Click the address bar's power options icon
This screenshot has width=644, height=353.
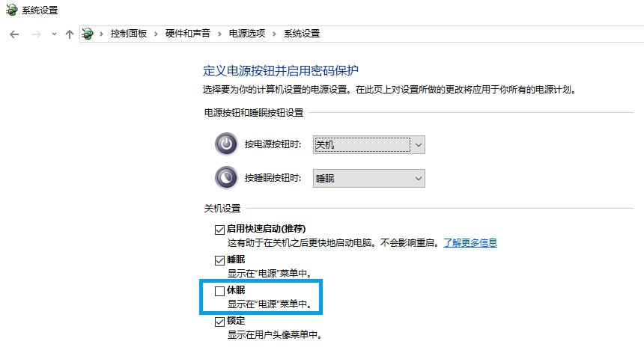[x=88, y=34]
